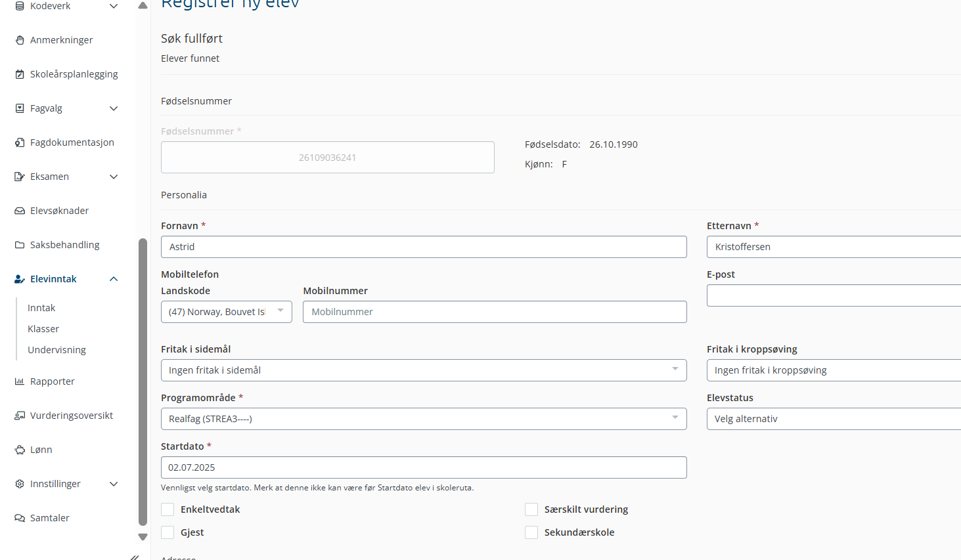
Task: Click the Startdato date field
Action: click(424, 467)
